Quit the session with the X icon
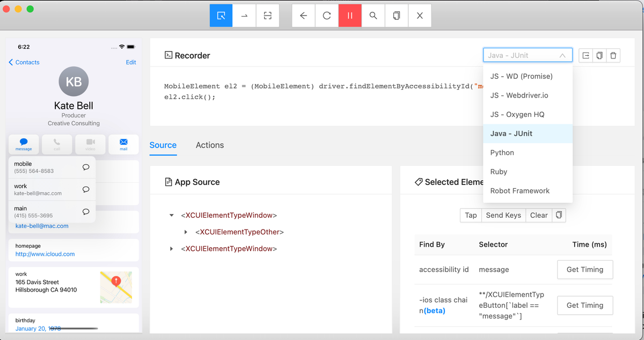The image size is (644, 340). pos(419,15)
